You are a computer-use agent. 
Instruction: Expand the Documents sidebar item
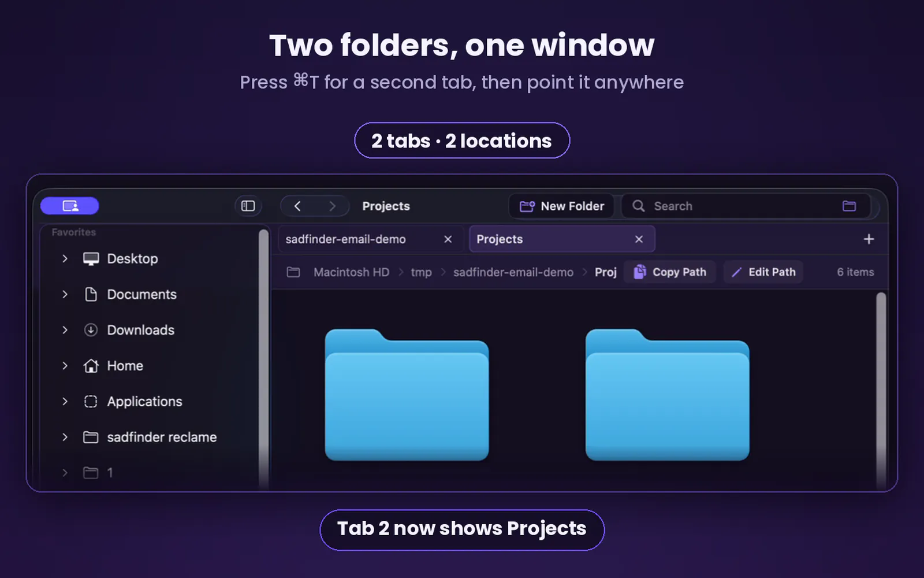tap(65, 294)
